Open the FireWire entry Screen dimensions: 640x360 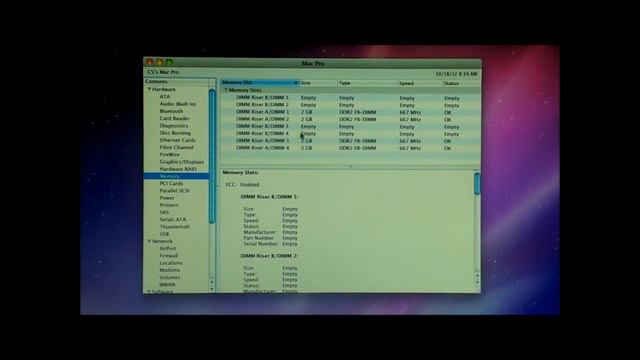[x=169, y=155]
